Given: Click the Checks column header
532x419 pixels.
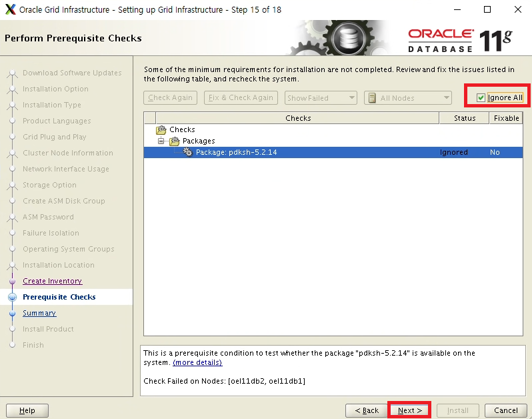Looking at the screenshot, I should 297,118.
